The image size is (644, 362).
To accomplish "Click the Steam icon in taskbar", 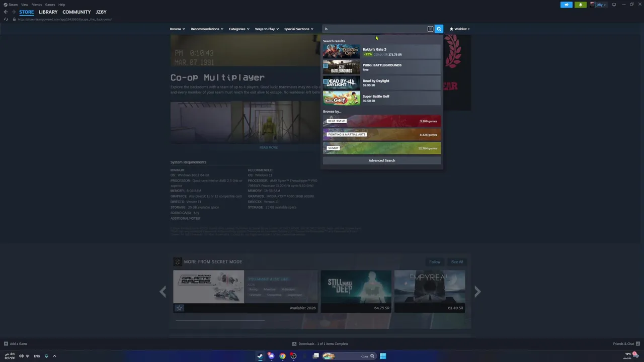I will [260, 356].
